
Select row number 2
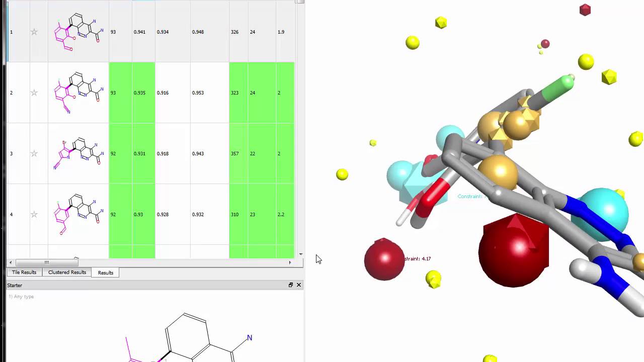(11, 93)
